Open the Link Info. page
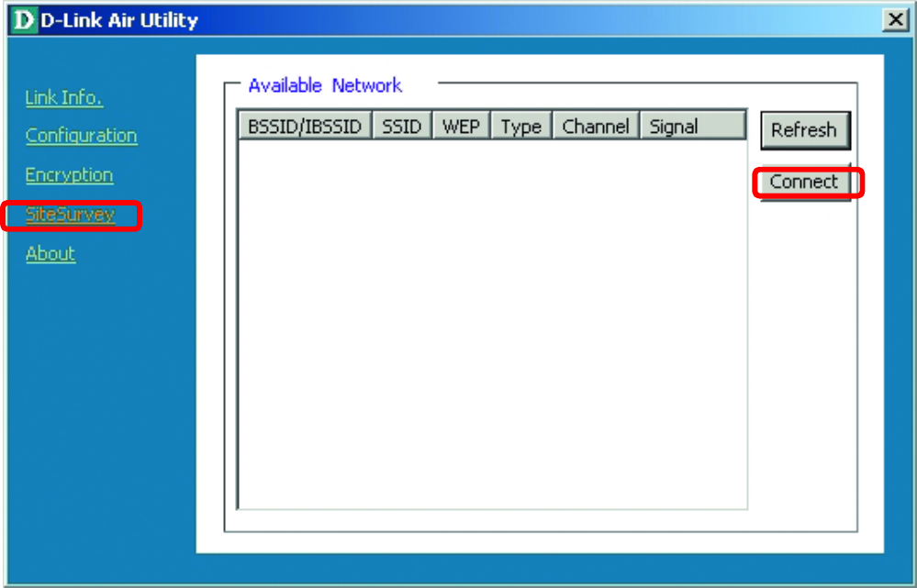Viewport: 917px width, 588px height. pos(63,97)
